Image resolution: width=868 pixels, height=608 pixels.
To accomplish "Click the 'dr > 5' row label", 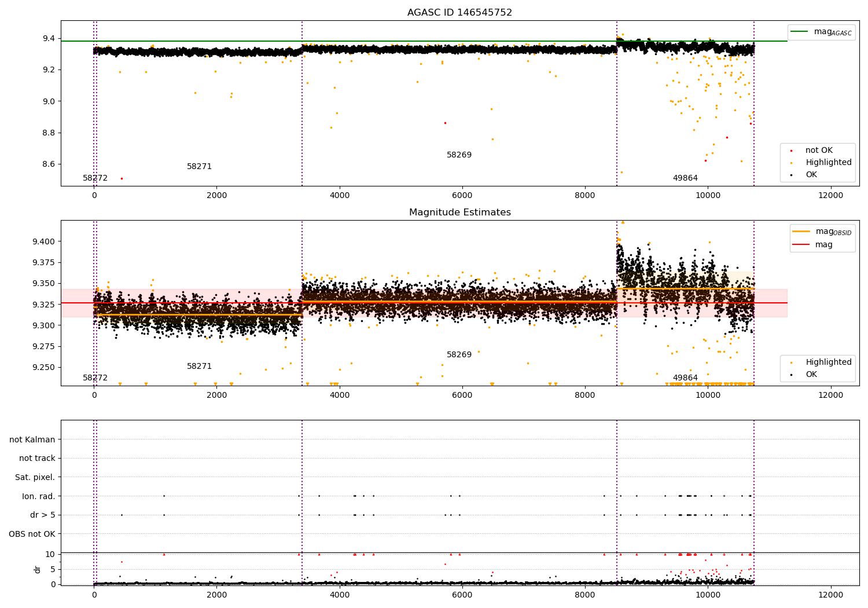I will (x=43, y=515).
